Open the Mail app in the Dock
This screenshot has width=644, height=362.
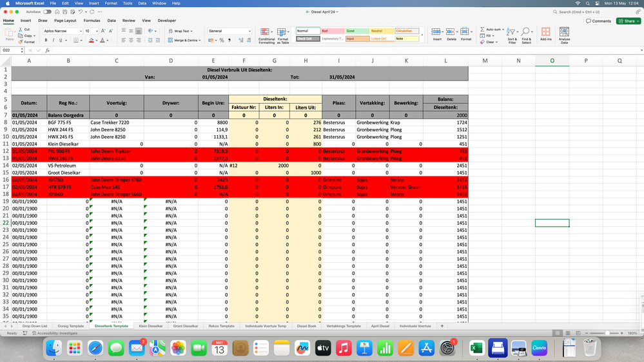pos(137,348)
